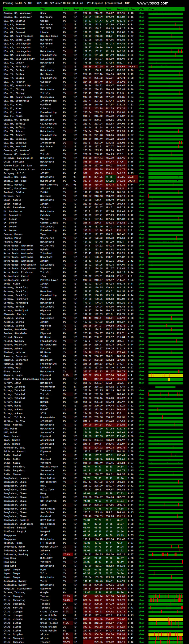Click the 'Taiwan, Taichung' cell
The width and height of the screenshot is (189, 644).
coord(14,592)
